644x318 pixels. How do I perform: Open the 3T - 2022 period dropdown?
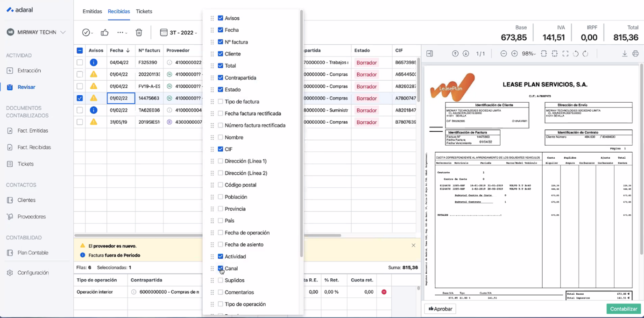(x=178, y=33)
